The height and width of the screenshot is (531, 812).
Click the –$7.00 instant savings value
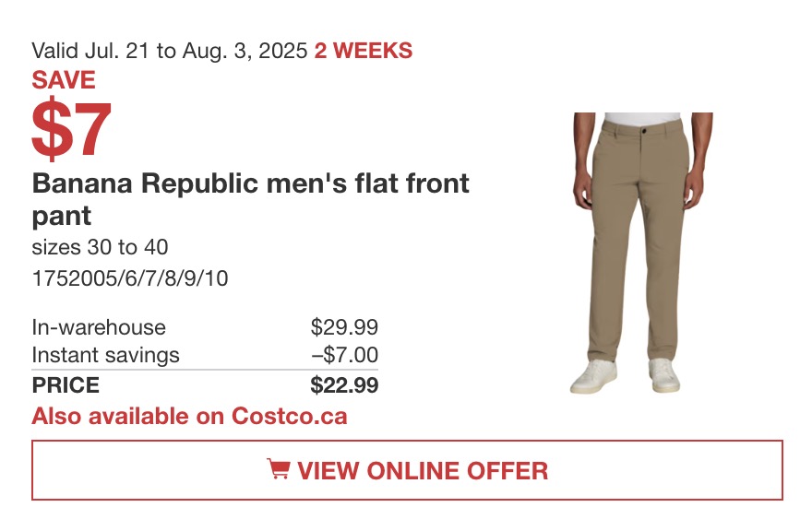click(344, 355)
